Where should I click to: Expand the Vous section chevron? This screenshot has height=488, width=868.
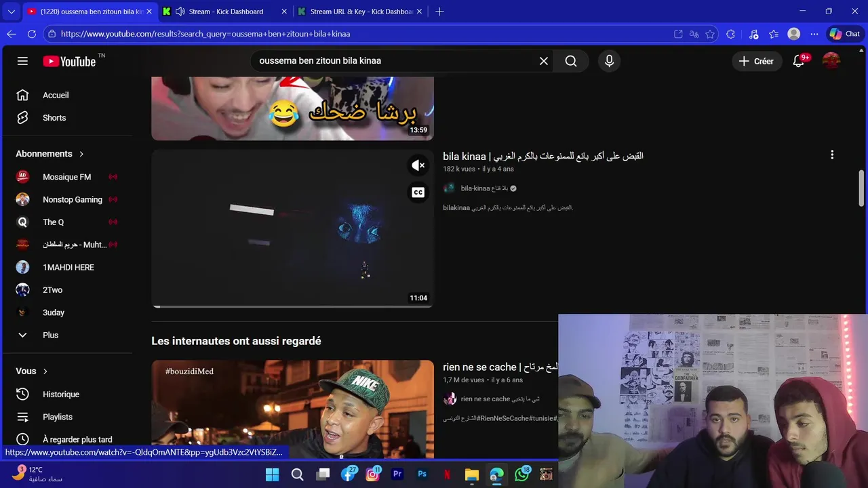(45, 371)
